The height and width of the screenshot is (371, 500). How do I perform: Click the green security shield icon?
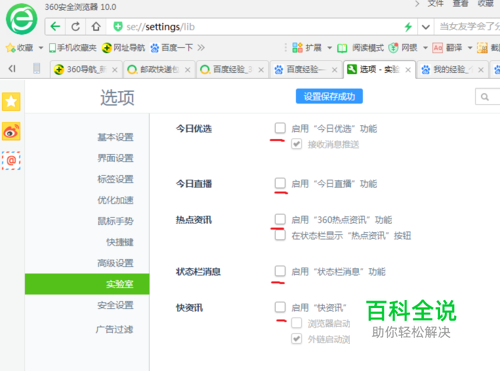coord(118,27)
